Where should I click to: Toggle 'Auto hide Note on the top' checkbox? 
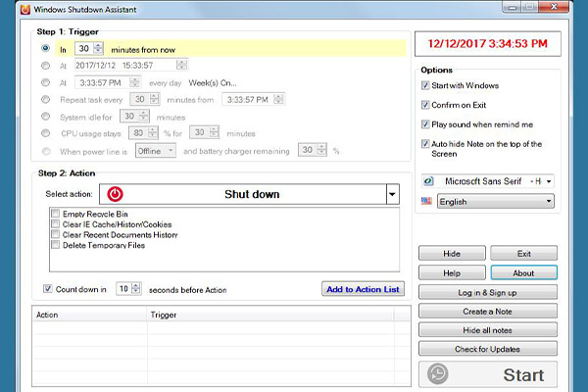425,144
